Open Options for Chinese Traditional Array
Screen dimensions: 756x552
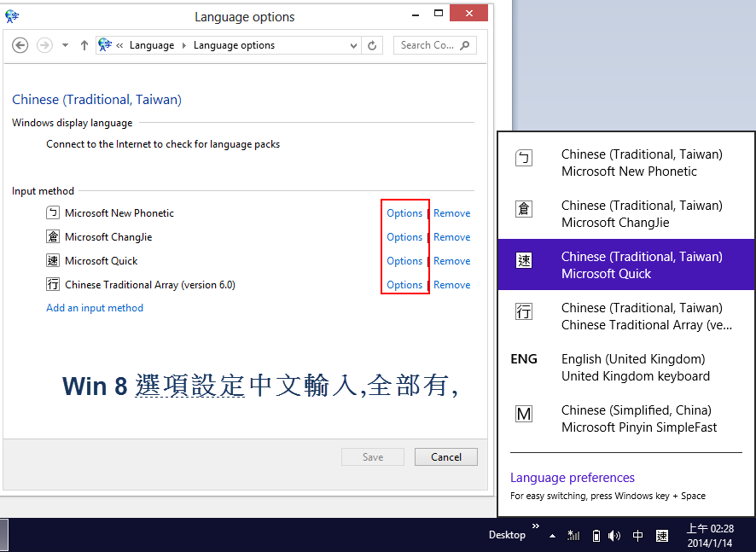click(x=404, y=285)
